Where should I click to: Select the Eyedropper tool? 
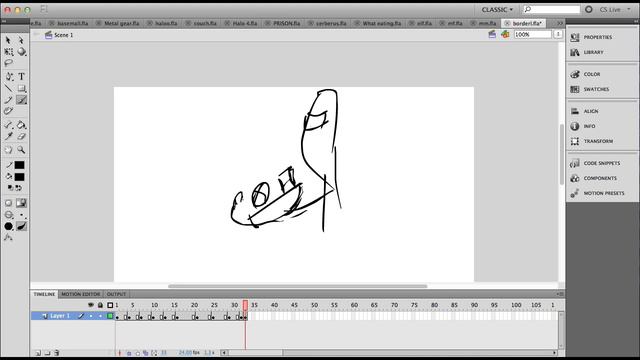(8, 136)
